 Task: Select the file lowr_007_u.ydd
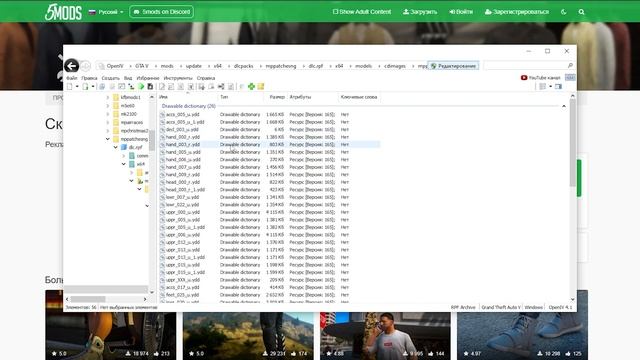[x=182, y=197]
